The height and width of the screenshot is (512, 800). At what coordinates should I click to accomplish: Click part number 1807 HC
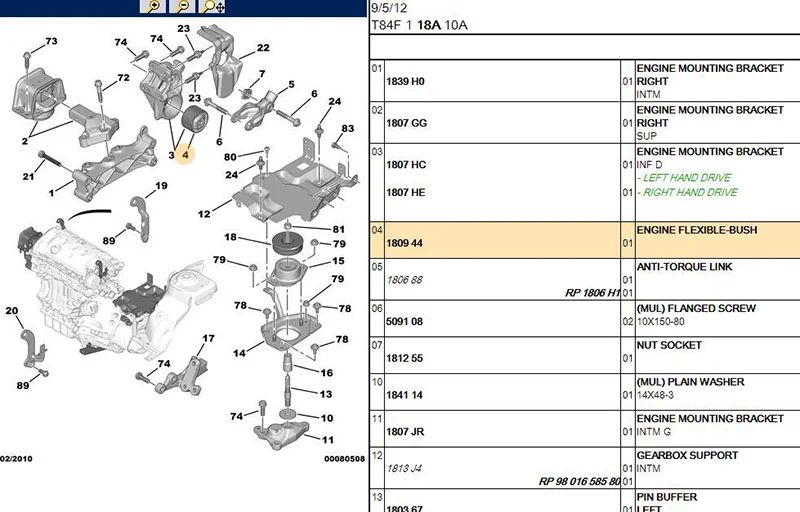pos(406,165)
